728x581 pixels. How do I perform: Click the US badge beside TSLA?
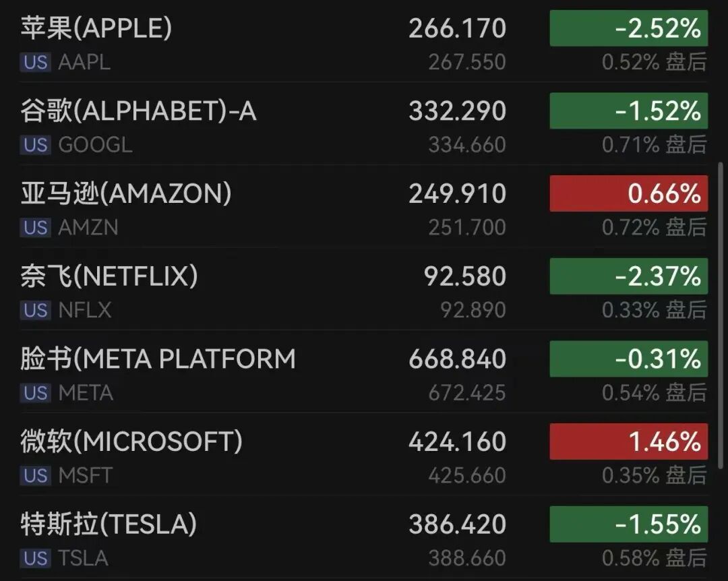coord(35,558)
